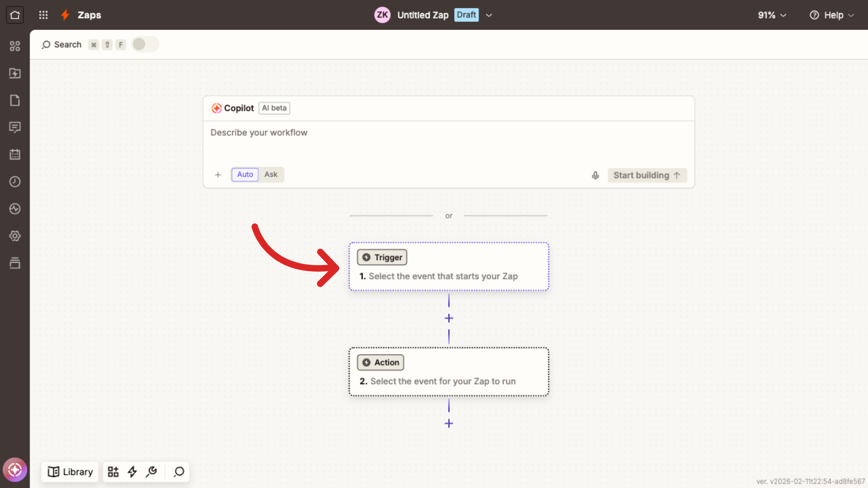The width and height of the screenshot is (868, 488).
Task: Click the Start building button
Action: coord(647,175)
